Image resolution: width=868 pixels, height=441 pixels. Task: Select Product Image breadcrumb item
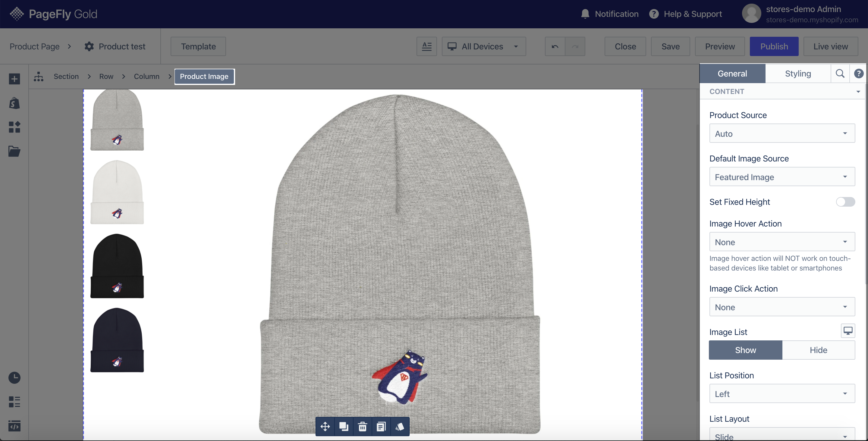[x=204, y=77]
